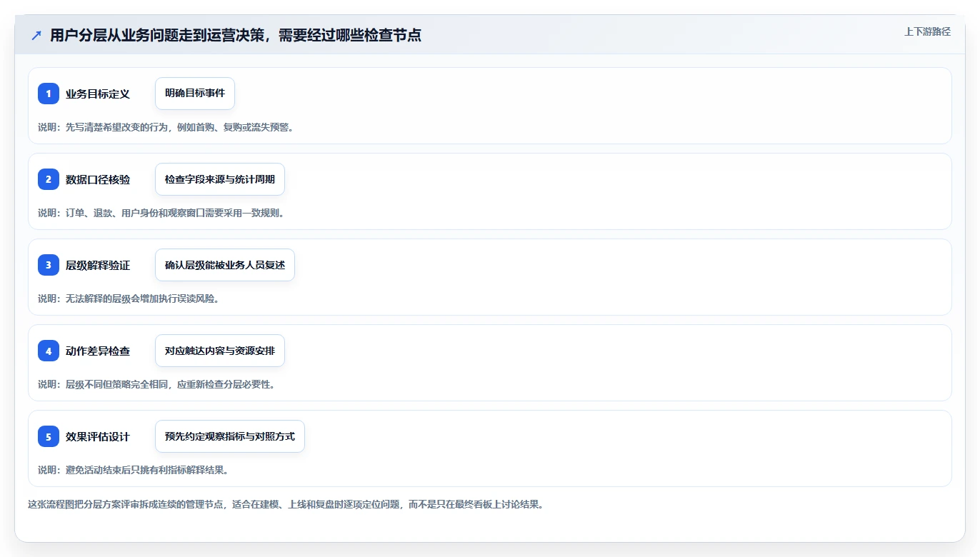
Task: Click the note about 订单、退款、用户身份
Action: pyautogui.click(x=161, y=213)
